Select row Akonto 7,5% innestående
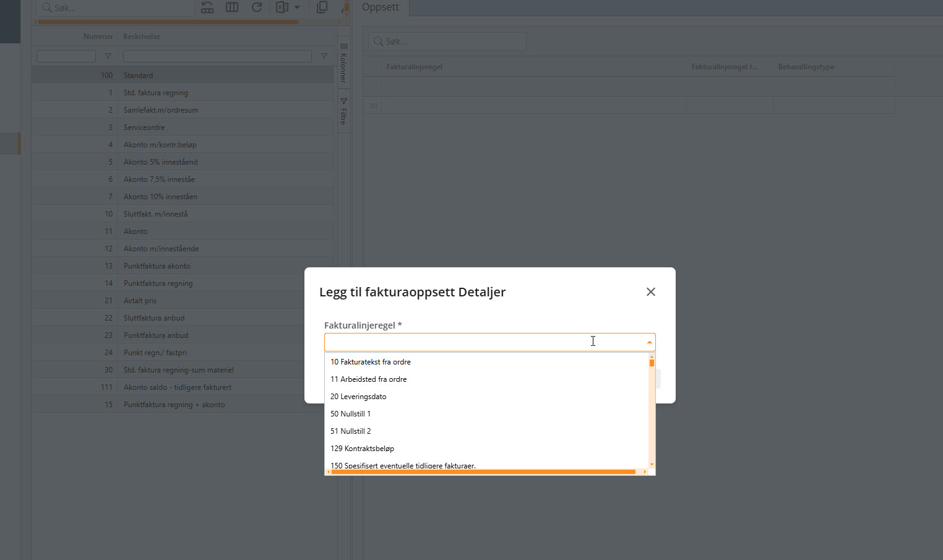The height and width of the screenshot is (560, 943). coord(183,179)
